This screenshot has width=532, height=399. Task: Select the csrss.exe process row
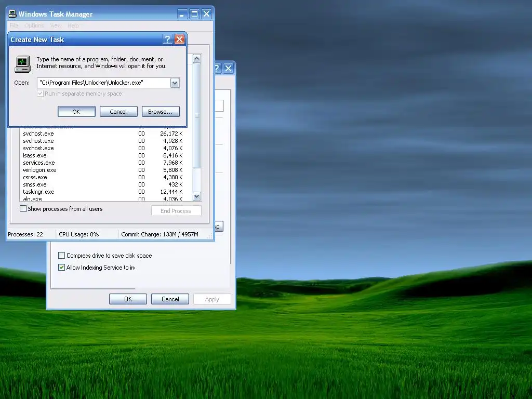[x=103, y=177]
